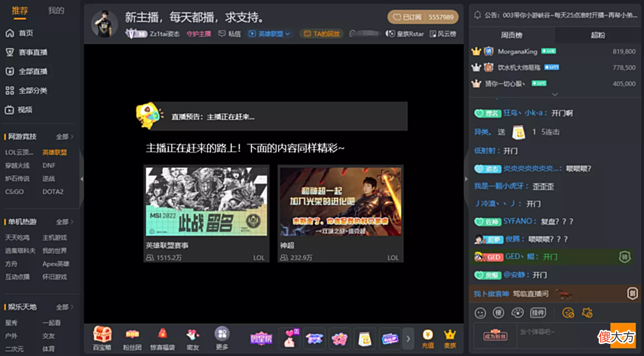The image size is (644, 356).
Task: Open TA的回放 replays button
Action: click(321, 34)
